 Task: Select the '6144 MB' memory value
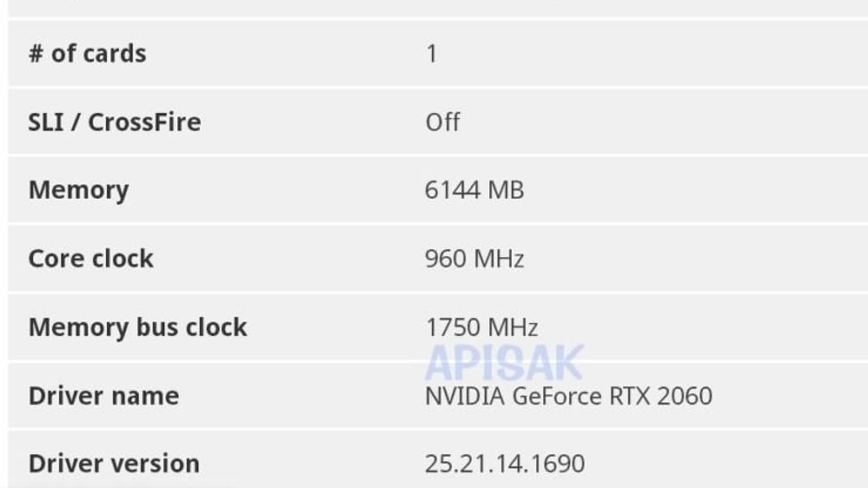click(x=474, y=190)
